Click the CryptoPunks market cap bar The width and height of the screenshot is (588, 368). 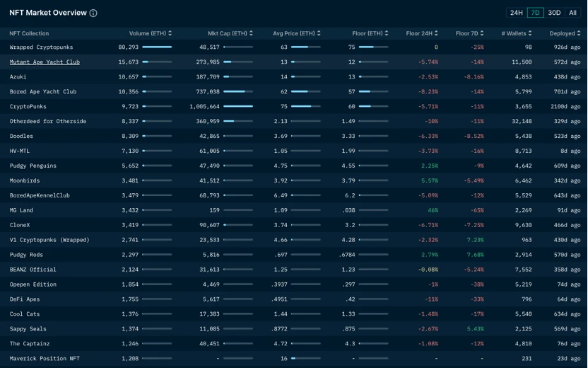pos(238,106)
